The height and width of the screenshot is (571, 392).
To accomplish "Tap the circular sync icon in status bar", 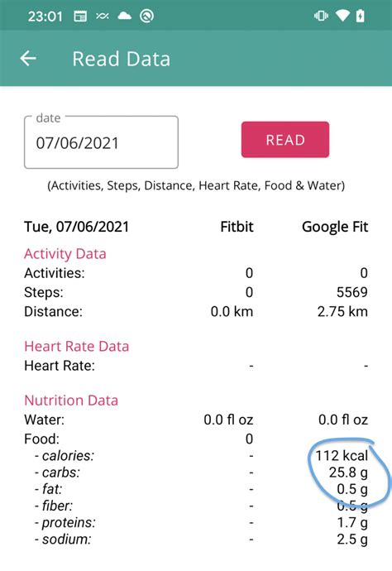I will [146, 16].
